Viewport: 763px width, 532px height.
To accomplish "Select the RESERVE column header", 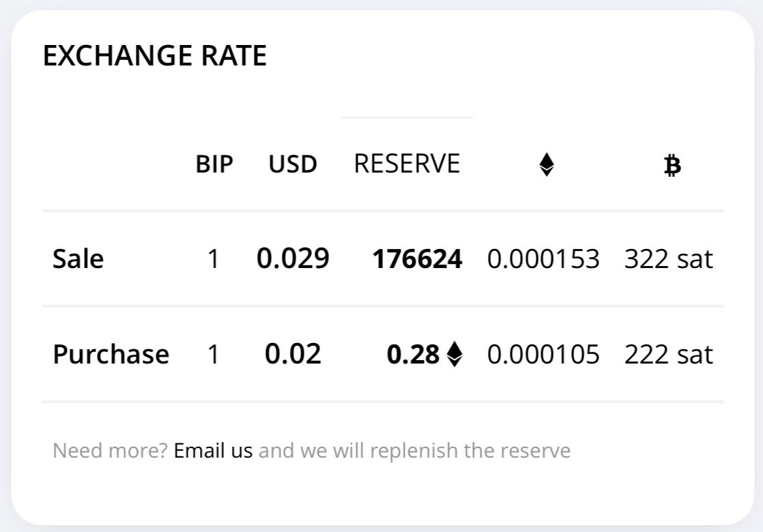I will click(407, 164).
